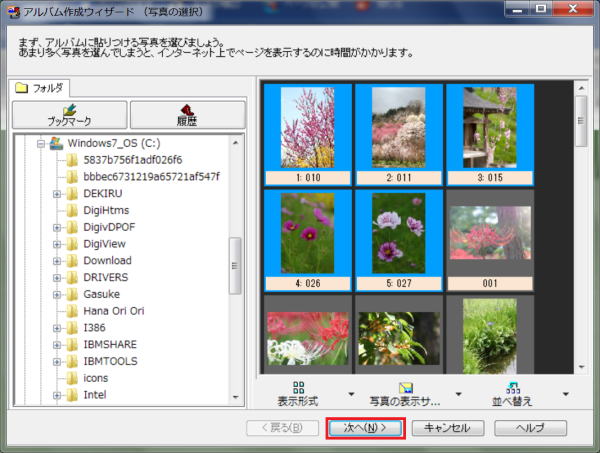Select the DRIVERS folder name
The width and height of the screenshot is (600, 453).
106,277
